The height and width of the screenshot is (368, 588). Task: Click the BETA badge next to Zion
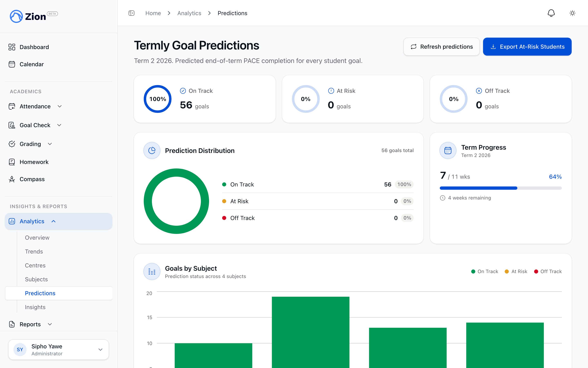coord(52,14)
